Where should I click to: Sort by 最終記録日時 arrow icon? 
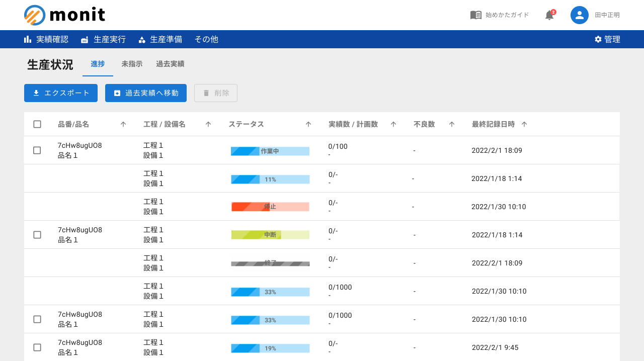pos(524,124)
